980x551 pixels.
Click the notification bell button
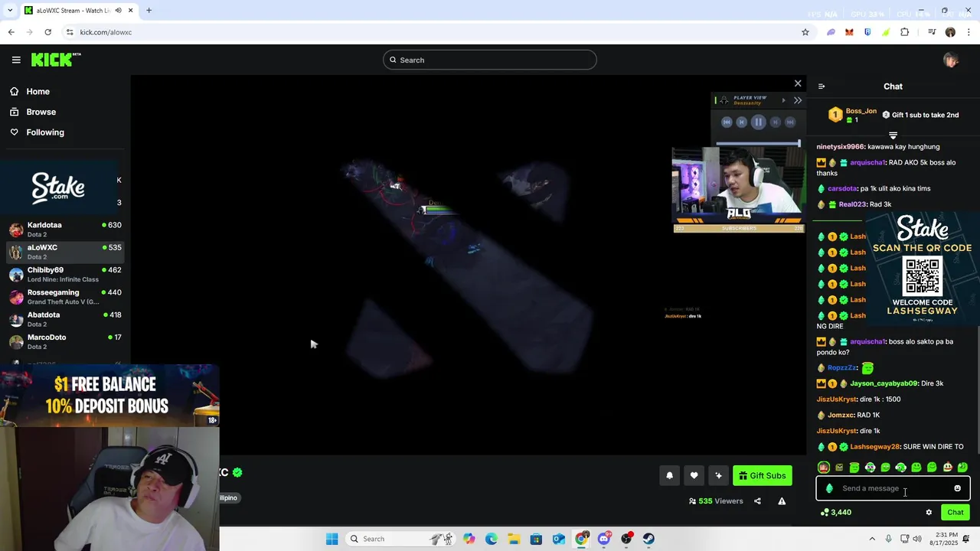point(669,475)
